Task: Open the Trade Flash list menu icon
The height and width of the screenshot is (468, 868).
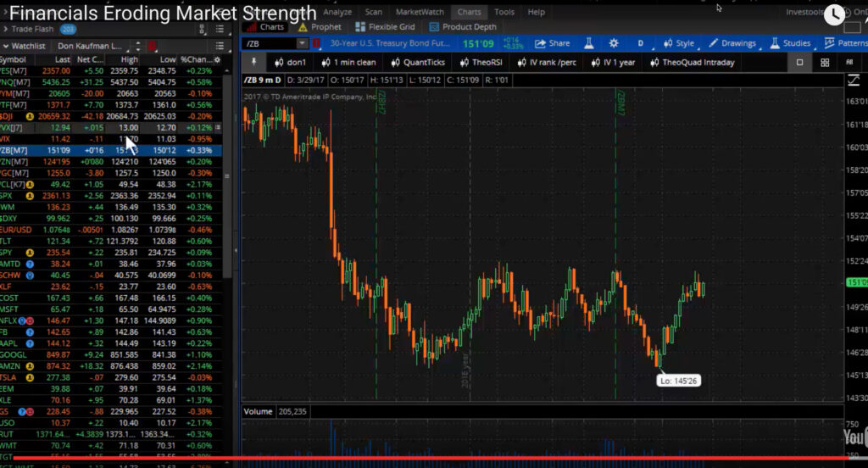Action: pos(220,29)
